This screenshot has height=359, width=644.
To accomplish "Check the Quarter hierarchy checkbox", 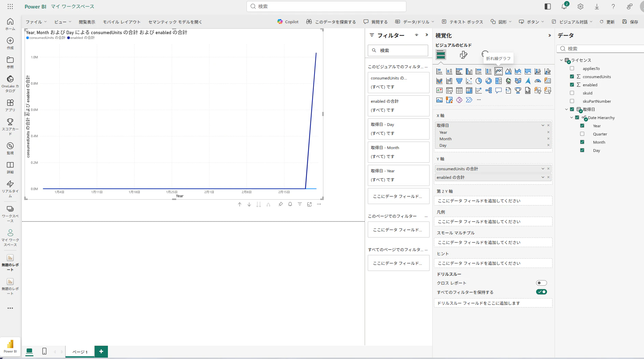I will [x=582, y=134].
